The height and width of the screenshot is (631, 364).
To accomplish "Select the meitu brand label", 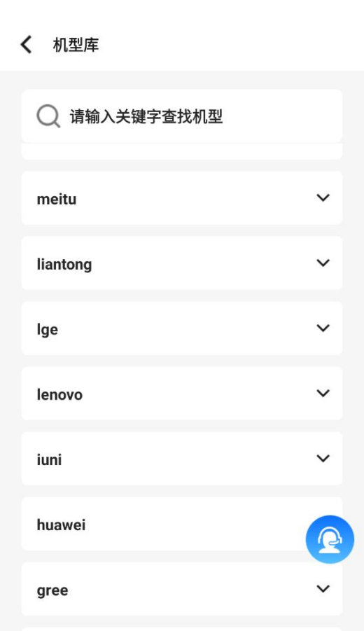I will (x=56, y=199).
